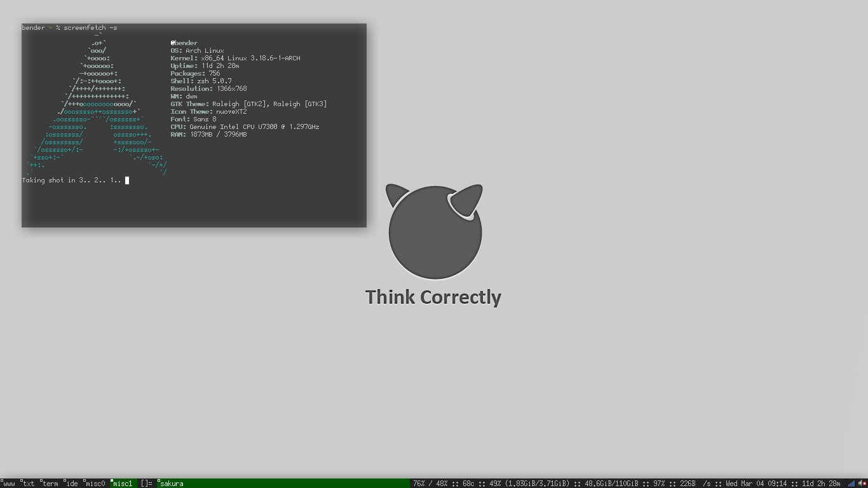Click the GTK Theme: Raleigh line
The width and height of the screenshot is (868, 488).
click(x=248, y=104)
